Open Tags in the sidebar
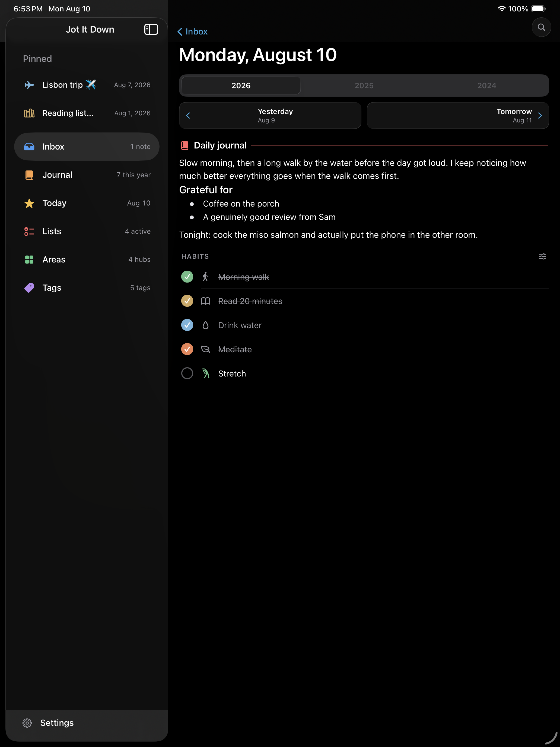 87,288
